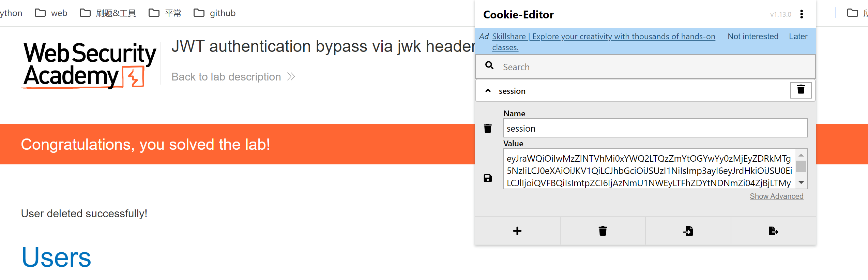Click the value field scrollbar down arrow

point(801,183)
